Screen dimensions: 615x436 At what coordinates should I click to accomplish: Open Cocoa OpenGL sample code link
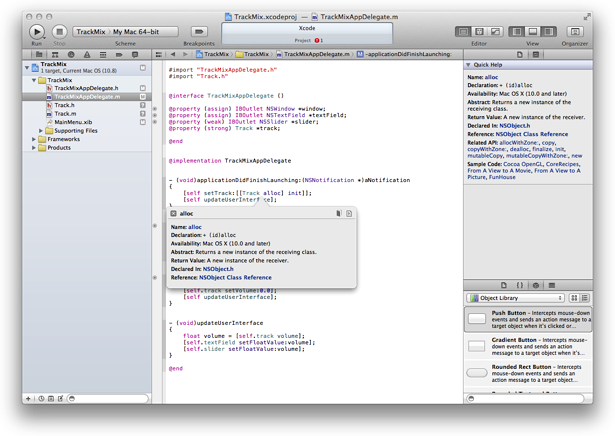521,164
